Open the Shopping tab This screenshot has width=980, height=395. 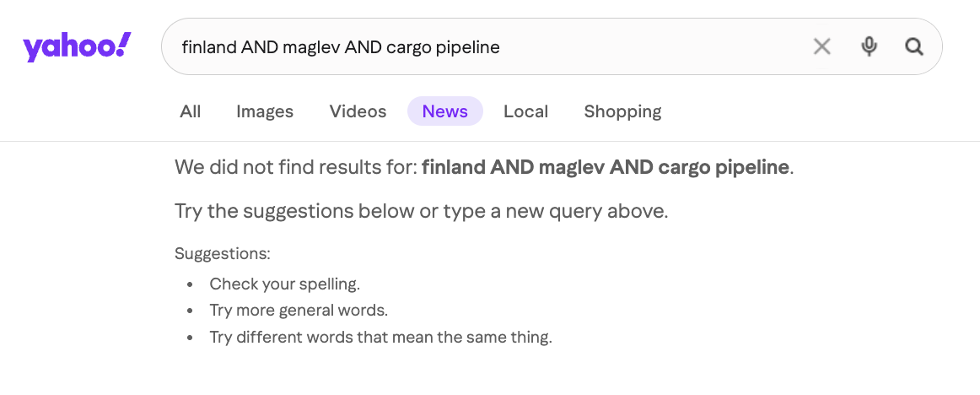pos(622,111)
